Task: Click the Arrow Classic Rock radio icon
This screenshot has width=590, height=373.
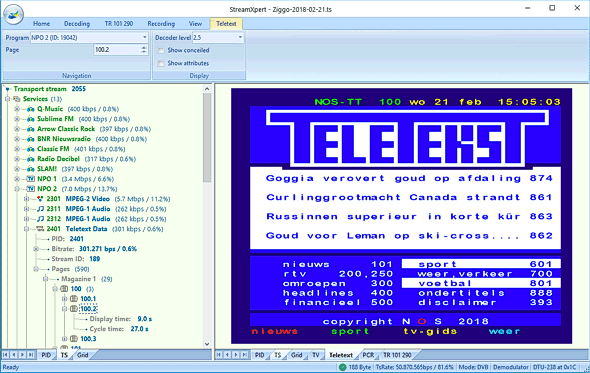Action: [x=31, y=129]
